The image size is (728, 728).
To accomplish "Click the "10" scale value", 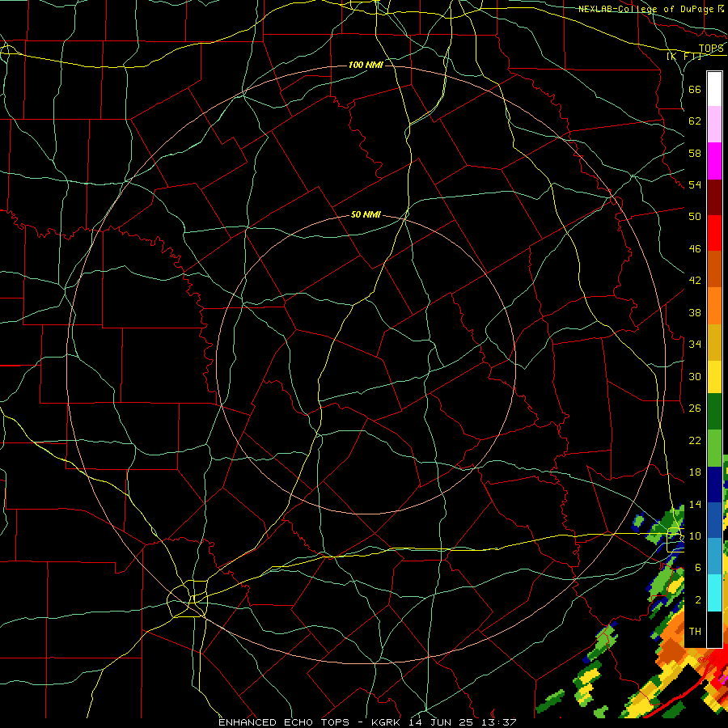I will (x=695, y=536).
